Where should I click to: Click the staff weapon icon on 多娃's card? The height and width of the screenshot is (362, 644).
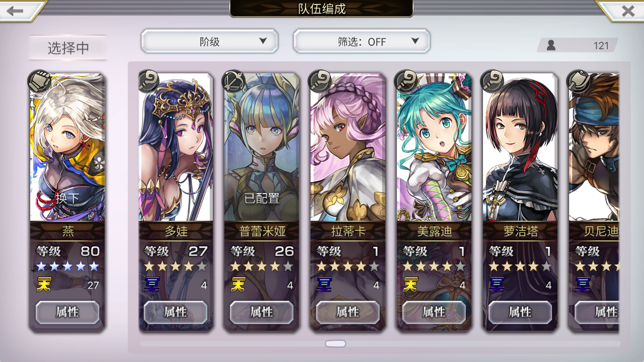pos(148,80)
